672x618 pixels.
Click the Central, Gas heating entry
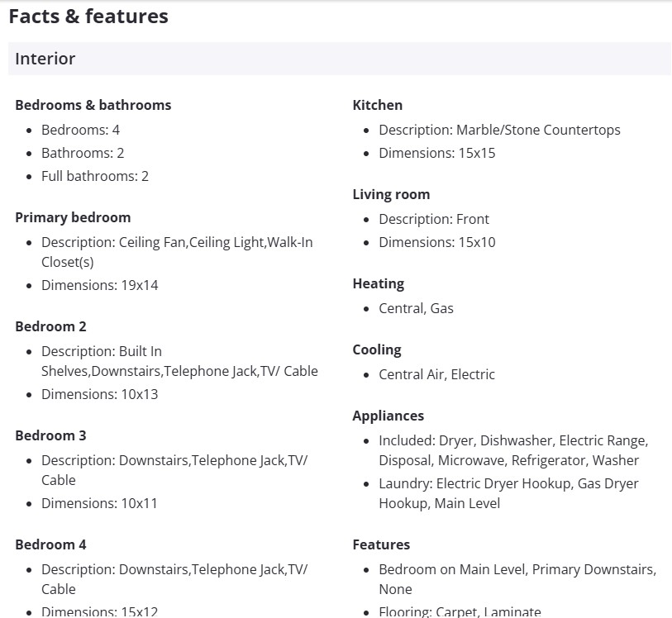[416, 308]
